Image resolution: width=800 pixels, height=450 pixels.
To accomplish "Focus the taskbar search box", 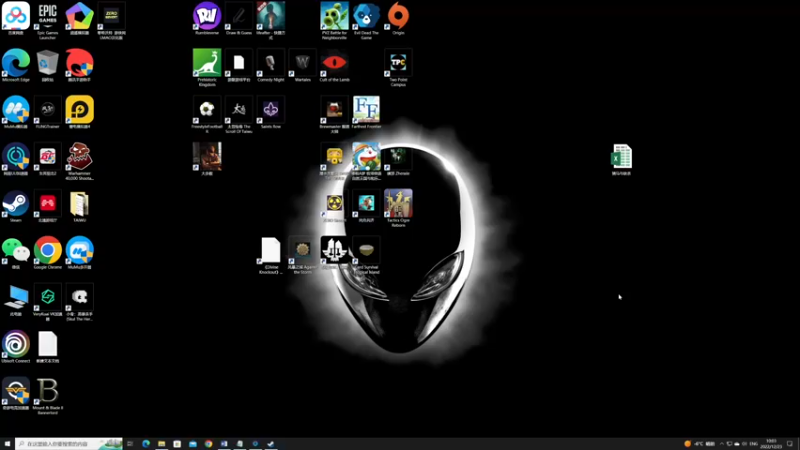I will point(69,443).
